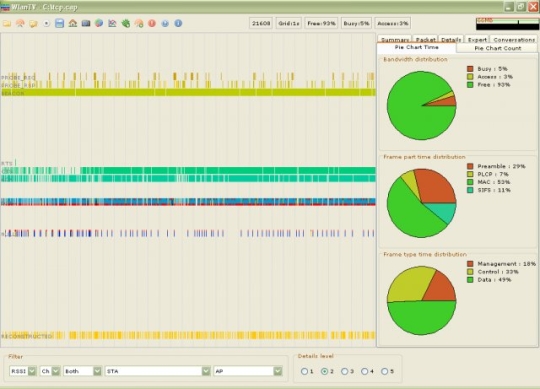Click the Busy legend color swatch

[x=470, y=69]
